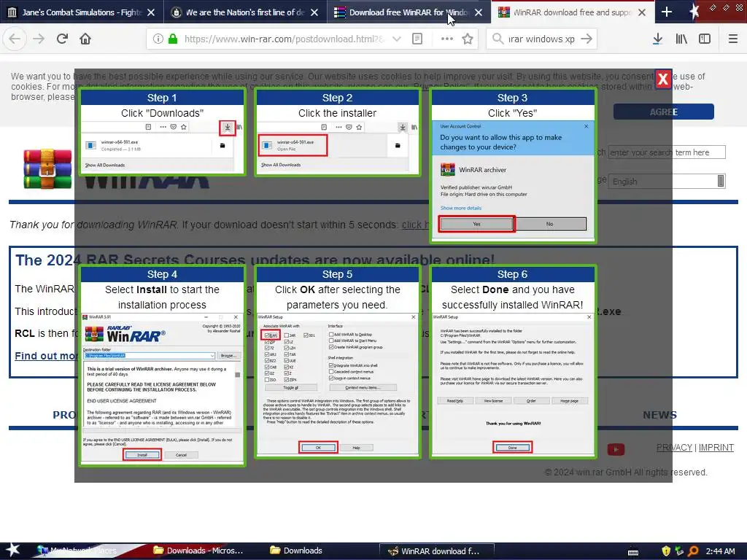Bookmark this page with the star

point(468,39)
